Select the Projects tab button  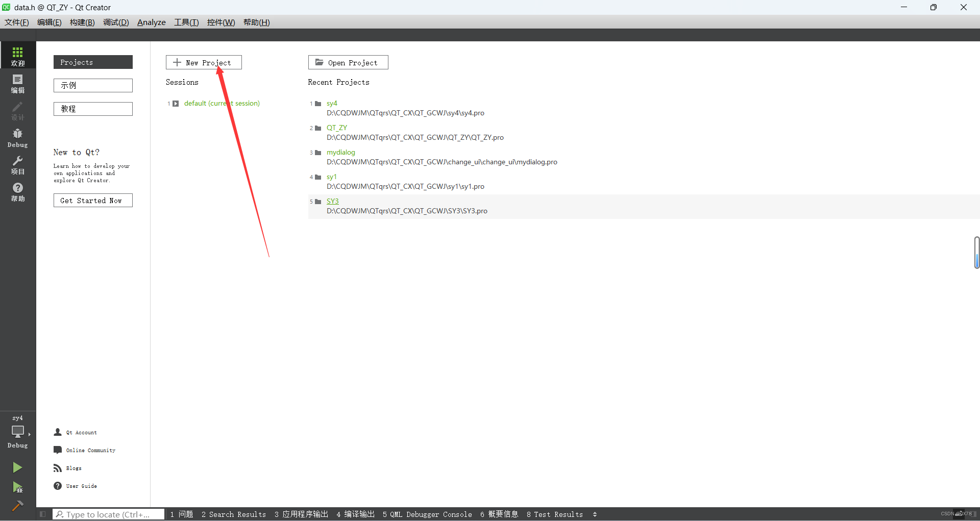tap(93, 62)
